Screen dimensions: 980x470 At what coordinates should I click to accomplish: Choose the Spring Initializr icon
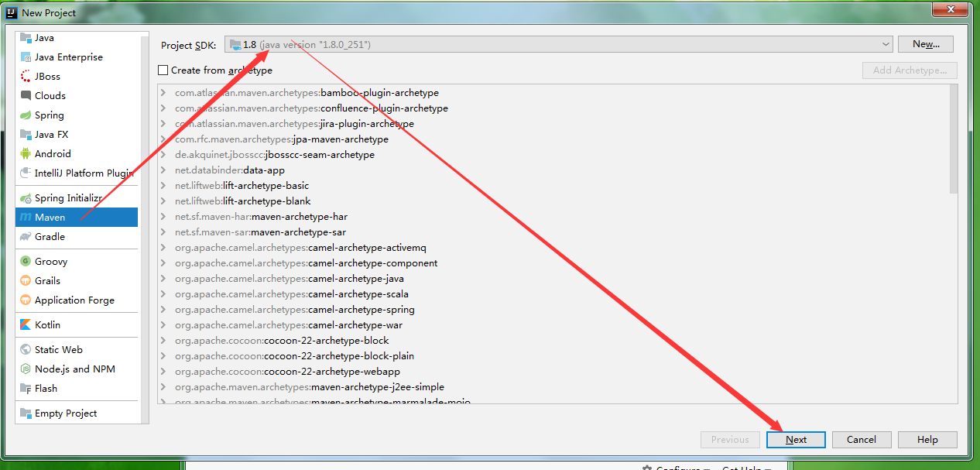tap(26, 198)
